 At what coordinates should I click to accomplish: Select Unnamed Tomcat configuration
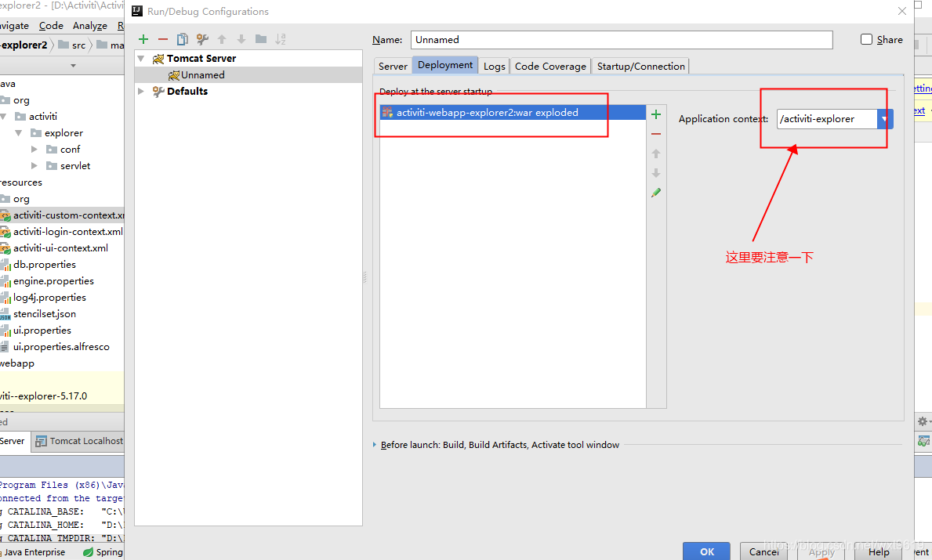pos(248,75)
